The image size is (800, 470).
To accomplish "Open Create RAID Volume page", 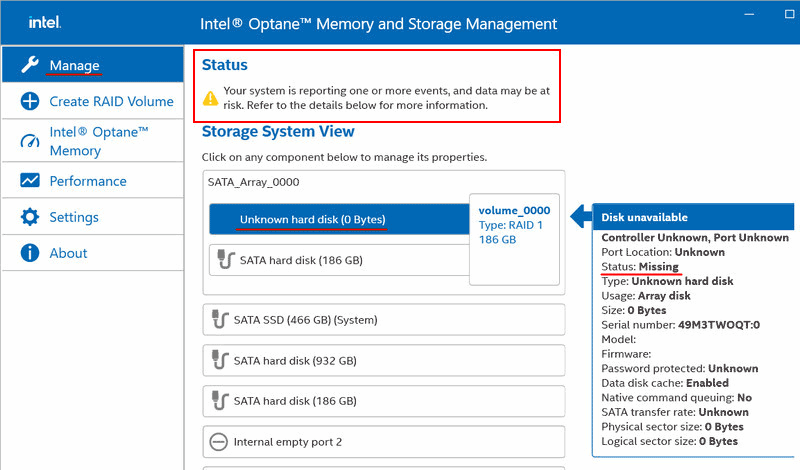I will point(111,101).
